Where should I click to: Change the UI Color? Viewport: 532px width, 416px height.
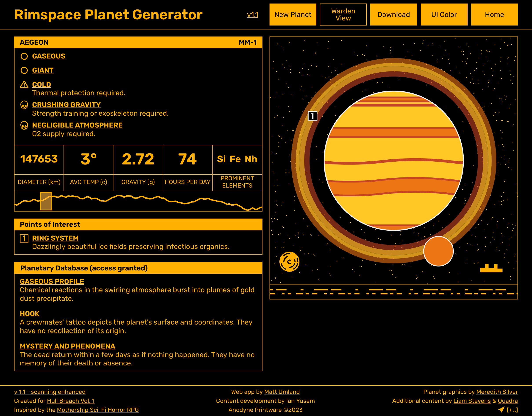point(444,15)
